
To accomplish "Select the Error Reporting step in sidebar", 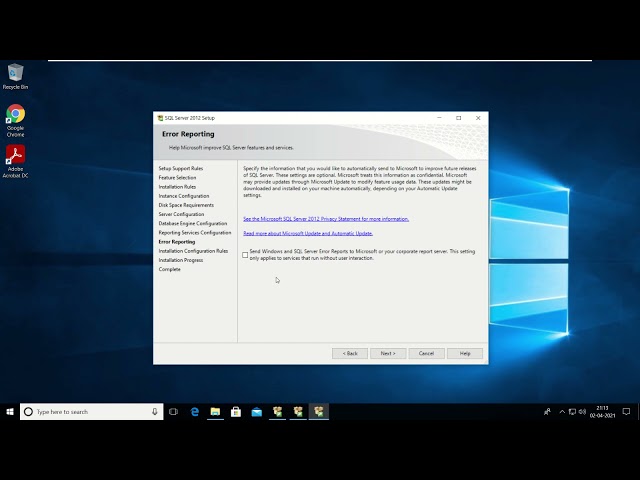I will [x=177, y=242].
